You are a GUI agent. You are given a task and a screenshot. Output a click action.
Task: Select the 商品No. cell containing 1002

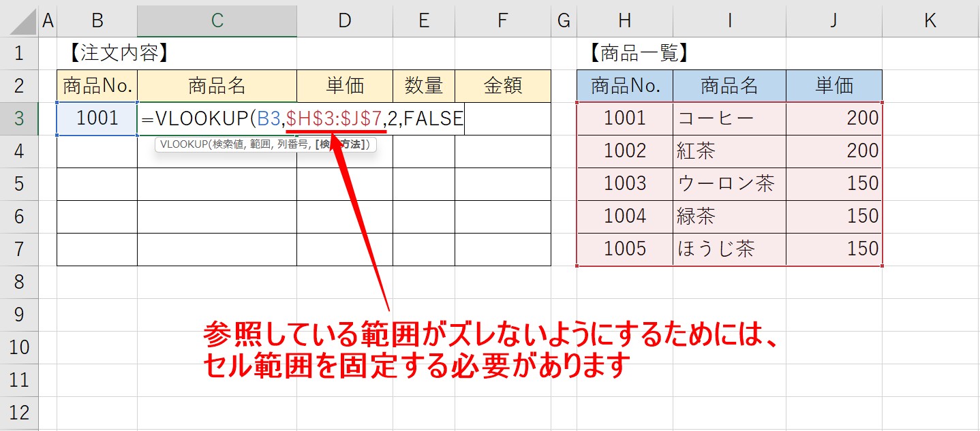(624, 151)
